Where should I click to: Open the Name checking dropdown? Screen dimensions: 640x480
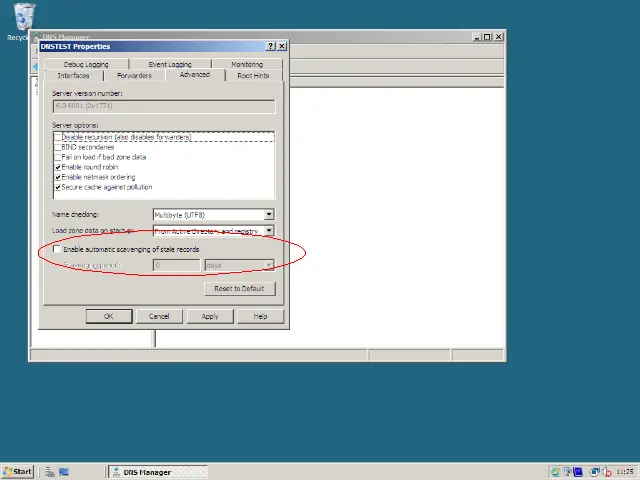269,215
